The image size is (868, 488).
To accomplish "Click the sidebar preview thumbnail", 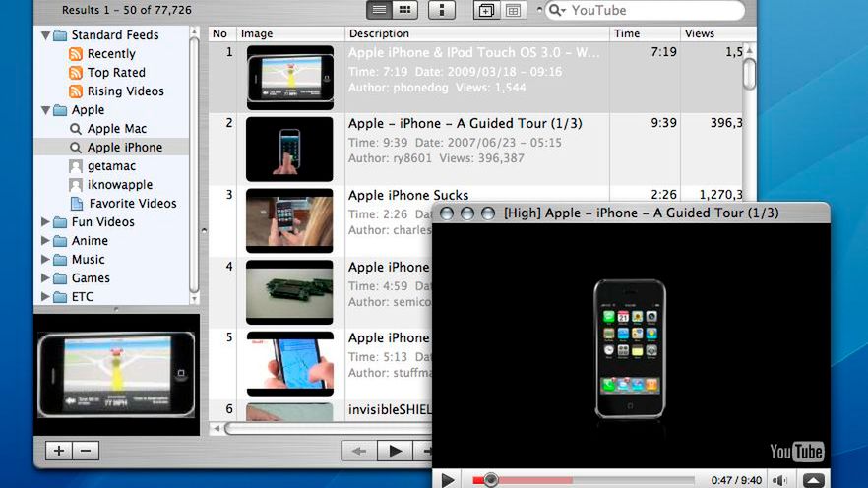I will [116, 375].
